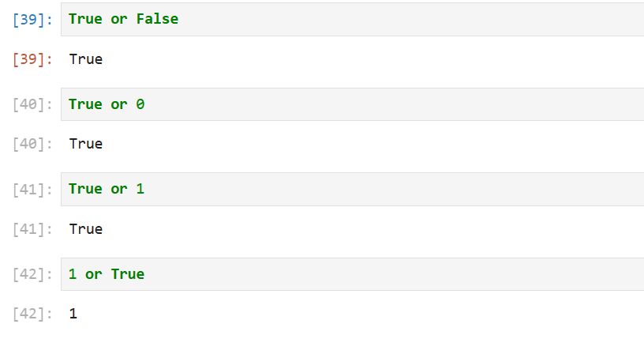Click the 'True or 1' code cell
Viewport: 644px width, 339px height.
353,189
